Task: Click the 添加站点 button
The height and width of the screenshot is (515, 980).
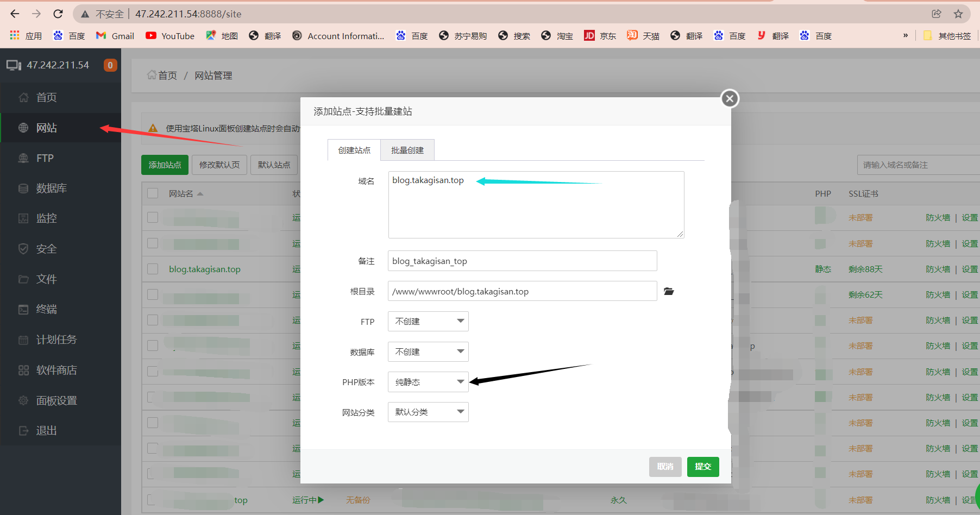Action: click(x=165, y=165)
